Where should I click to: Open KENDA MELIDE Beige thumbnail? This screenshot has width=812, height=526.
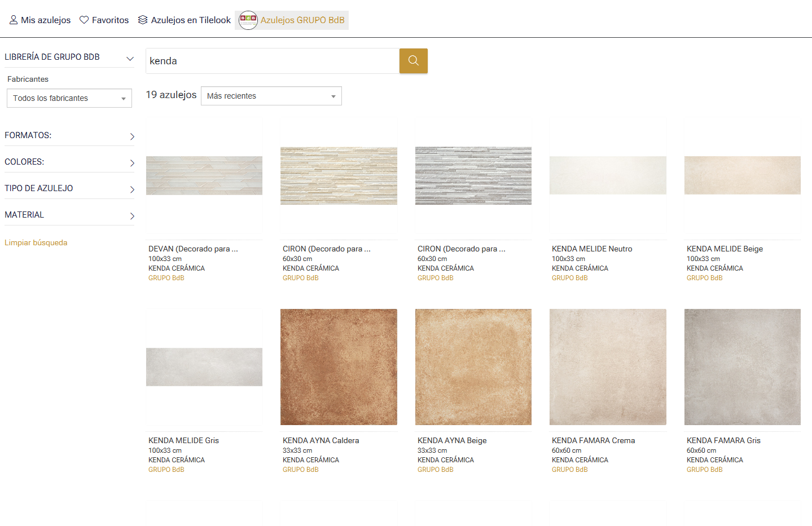[x=743, y=175]
